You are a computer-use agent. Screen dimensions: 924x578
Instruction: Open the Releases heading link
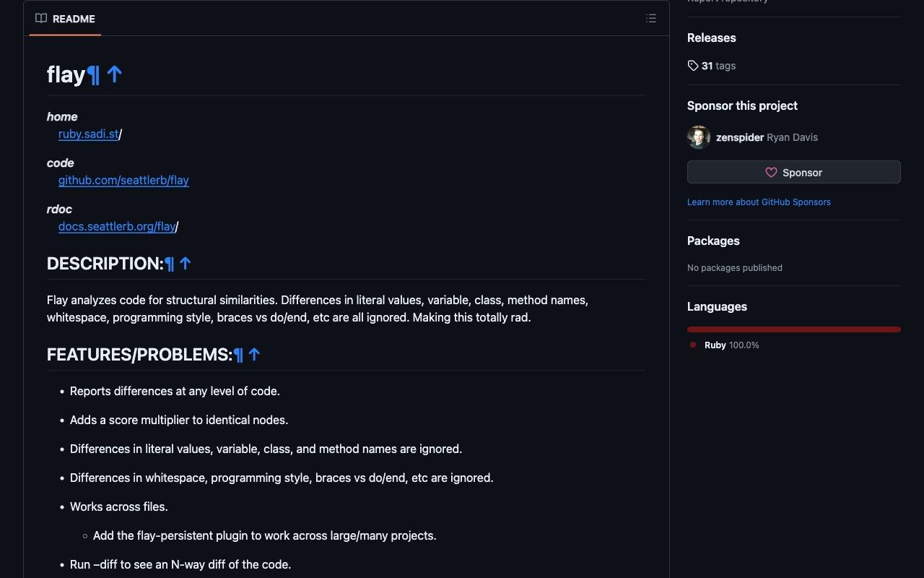(712, 38)
